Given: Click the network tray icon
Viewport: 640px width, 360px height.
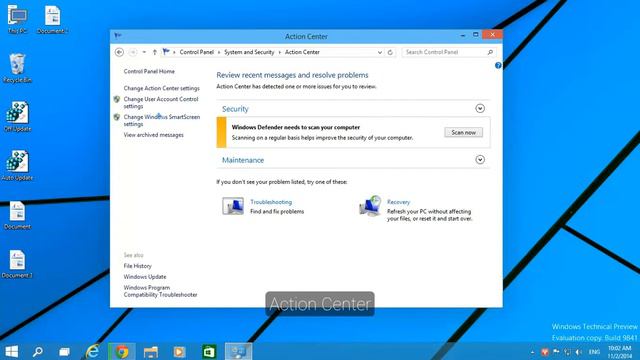Looking at the screenshot, I should tap(567, 351).
